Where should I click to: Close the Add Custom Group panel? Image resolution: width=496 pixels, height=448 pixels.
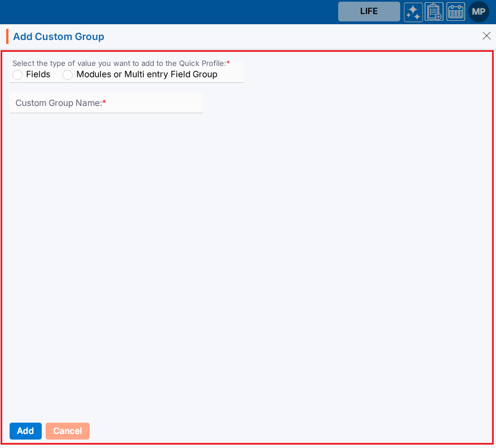486,36
